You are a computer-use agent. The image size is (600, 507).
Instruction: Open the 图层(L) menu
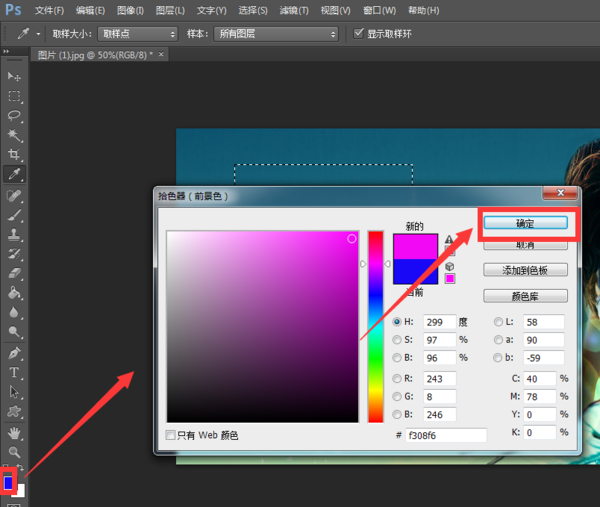170,10
